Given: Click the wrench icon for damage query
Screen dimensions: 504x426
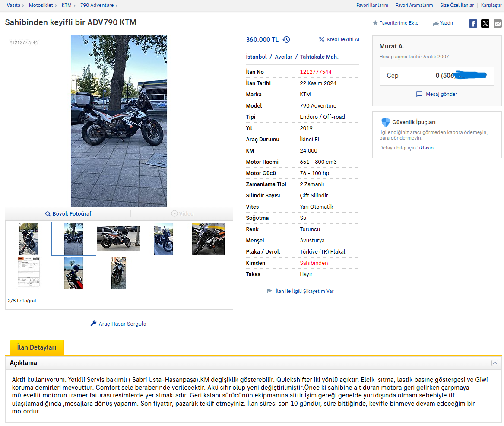Looking at the screenshot, I should tap(94, 324).
